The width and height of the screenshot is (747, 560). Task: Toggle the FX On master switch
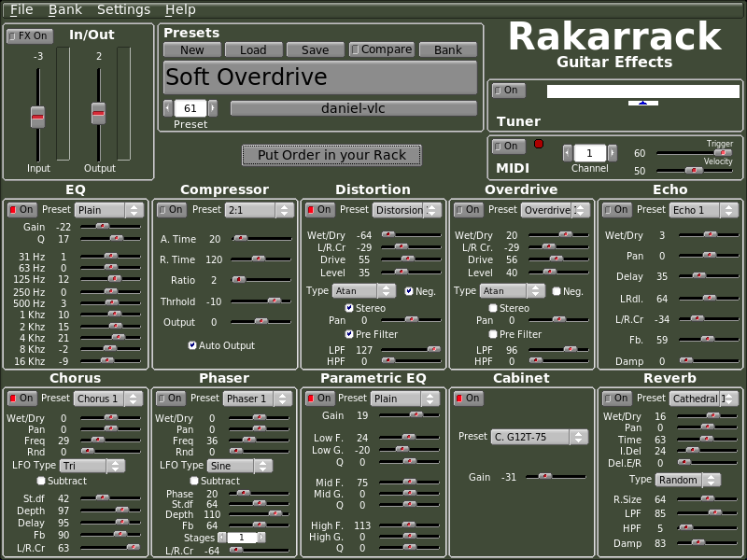pos(29,35)
